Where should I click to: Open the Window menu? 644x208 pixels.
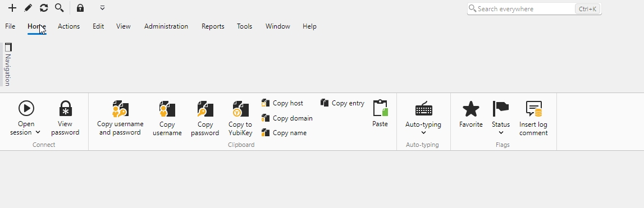277,26
